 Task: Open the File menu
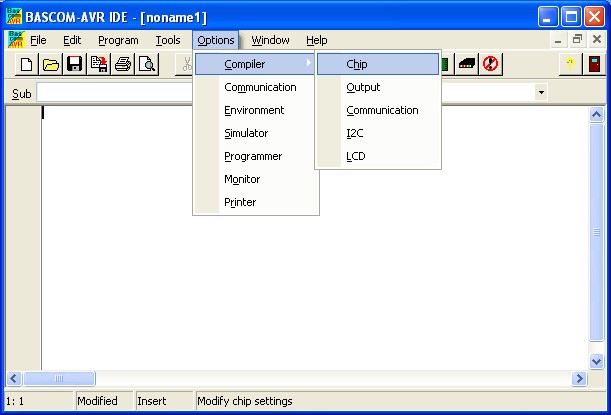tap(38, 40)
